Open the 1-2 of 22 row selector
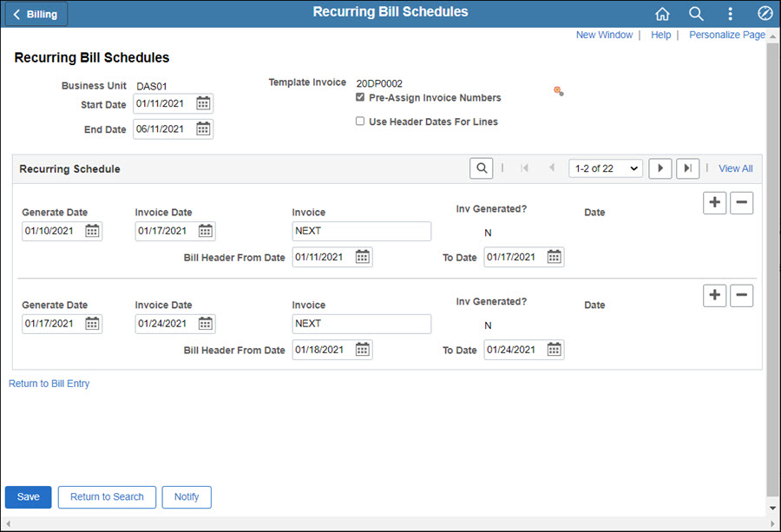Image resolution: width=781 pixels, height=532 pixels. (x=605, y=167)
